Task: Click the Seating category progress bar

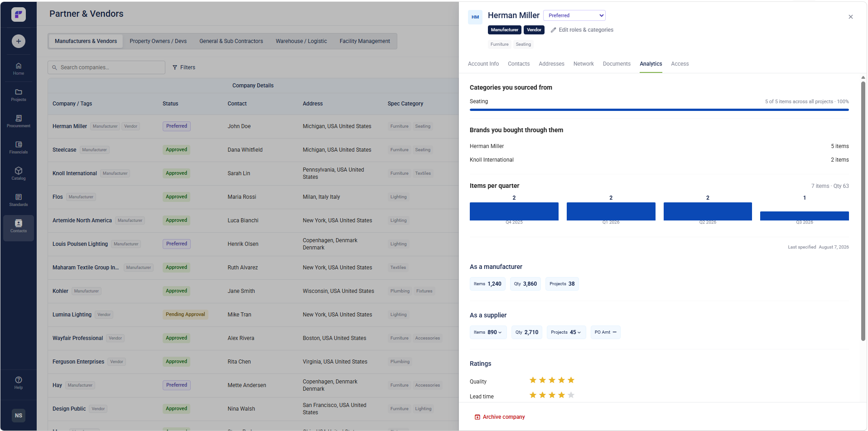Action: point(659,110)
